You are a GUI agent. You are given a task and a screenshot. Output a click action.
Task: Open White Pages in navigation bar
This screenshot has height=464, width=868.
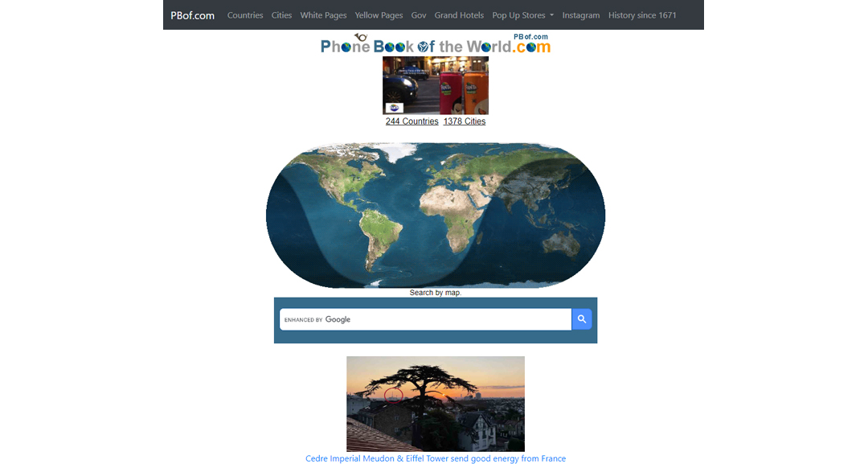point(323,15)
